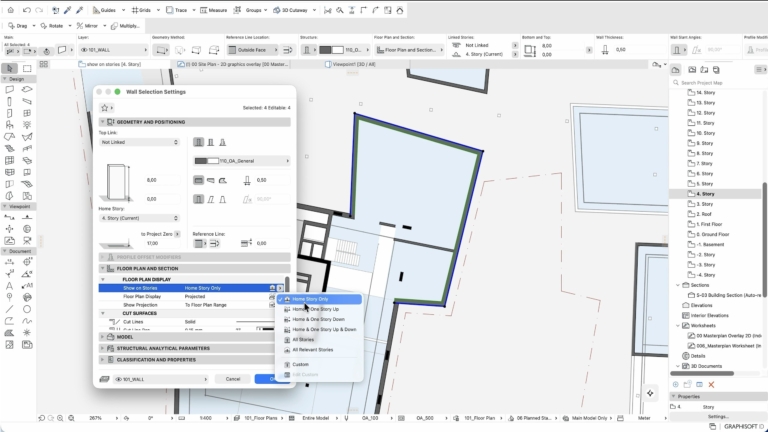Select the Marquee tool in toolbox

coord(27,68)
